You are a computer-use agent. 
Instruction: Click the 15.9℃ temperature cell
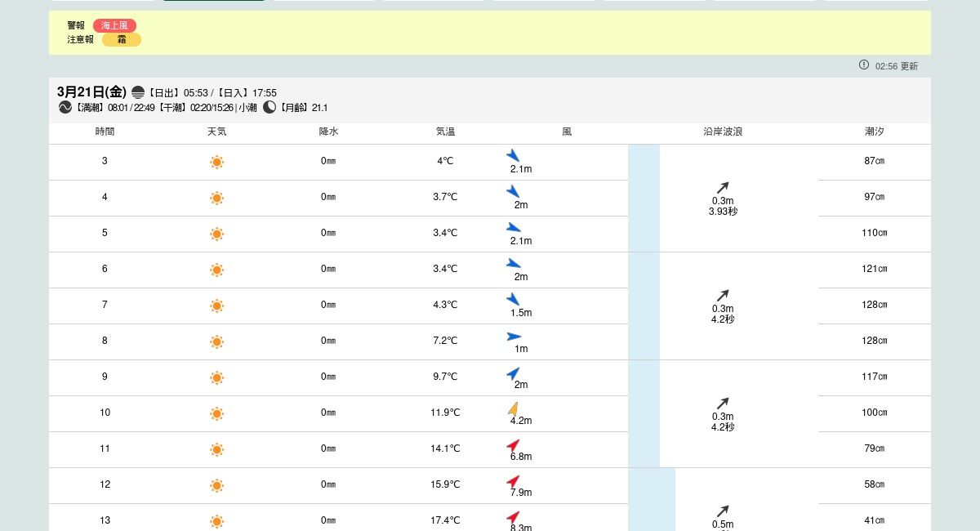pos(445,484)
